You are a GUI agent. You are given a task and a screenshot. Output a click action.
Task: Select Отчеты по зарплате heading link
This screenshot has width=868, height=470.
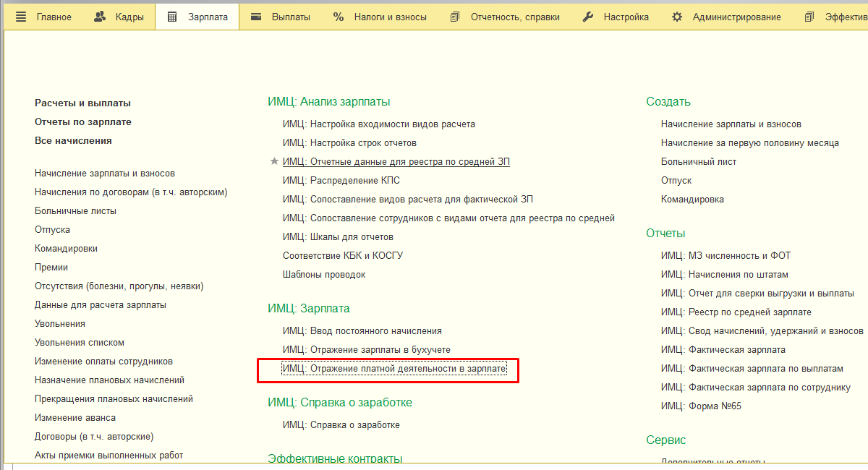click(83, 122)
